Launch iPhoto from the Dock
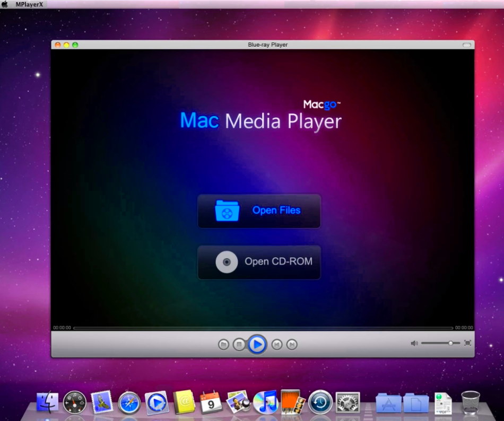 click(x=239, y=402)
